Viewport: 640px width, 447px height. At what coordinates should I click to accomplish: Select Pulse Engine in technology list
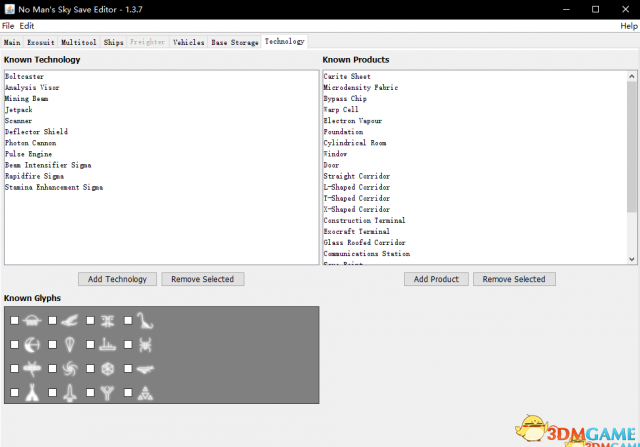162,154
